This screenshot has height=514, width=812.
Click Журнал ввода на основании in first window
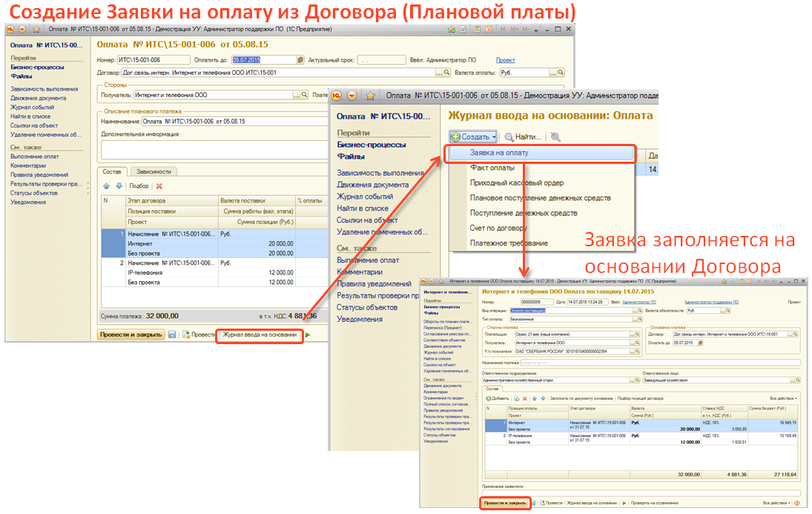pyautogui.click(x=260, y=335)
